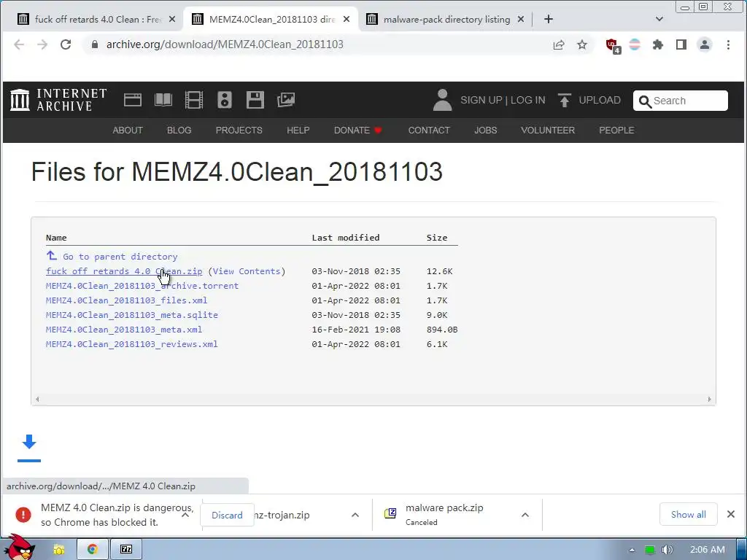Share this page via the share icon
Viewport: 747px width, 560px height.
point(559,44)
